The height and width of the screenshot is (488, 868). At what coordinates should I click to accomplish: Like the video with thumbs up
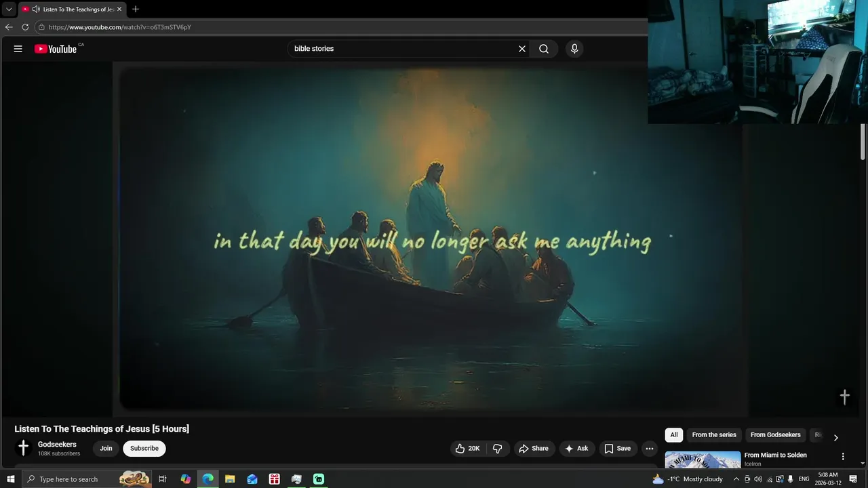pyautogui.click(x=468, y=449)
